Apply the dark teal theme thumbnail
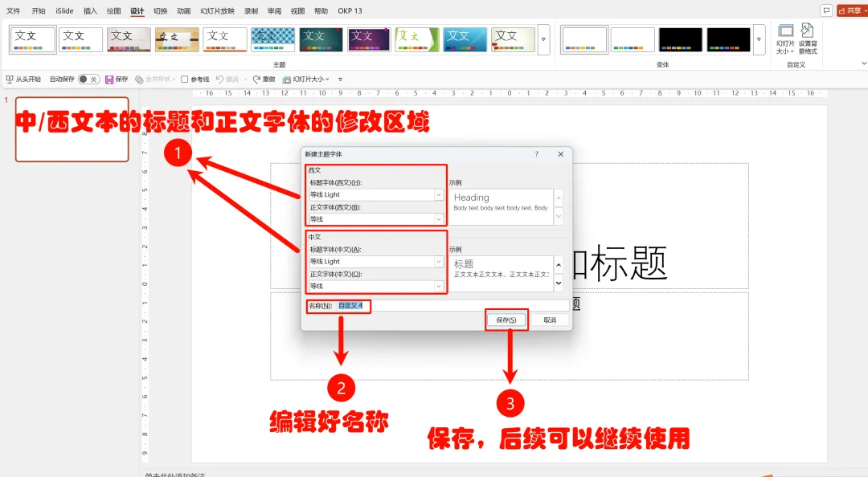This screenshot has width=868, height=477. (x=321, y=40)
